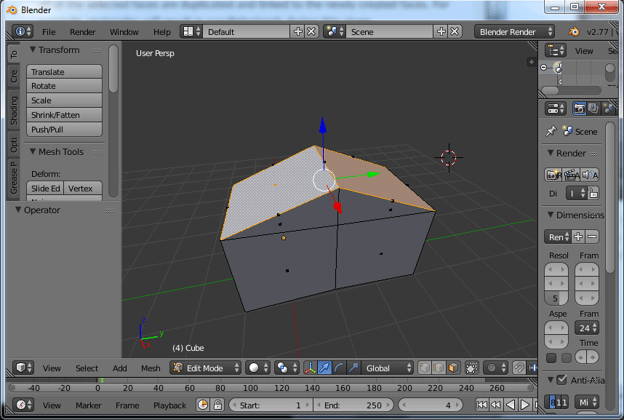Add a new screen layout with plus icon
The image size is (625, 420).
click(x=297, y=32)
